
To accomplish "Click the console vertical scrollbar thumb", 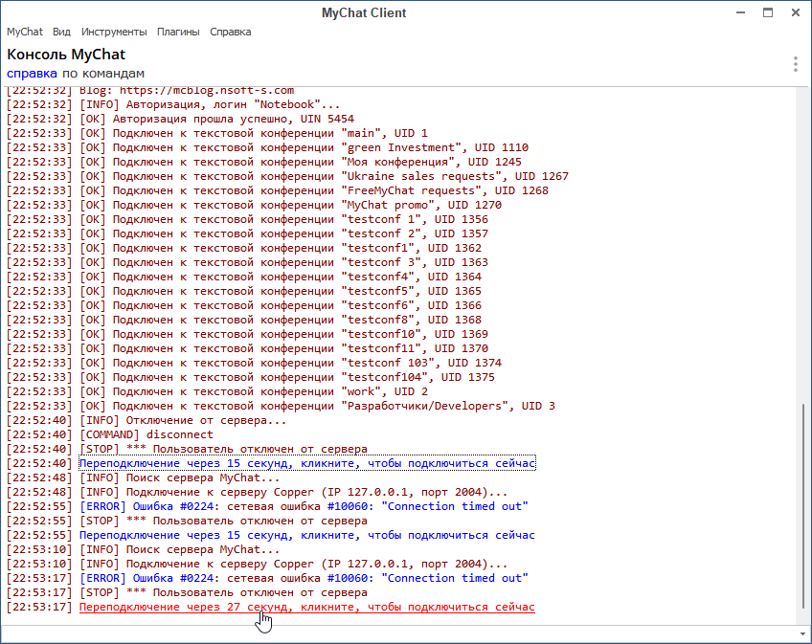I will (x=803, y=506).
